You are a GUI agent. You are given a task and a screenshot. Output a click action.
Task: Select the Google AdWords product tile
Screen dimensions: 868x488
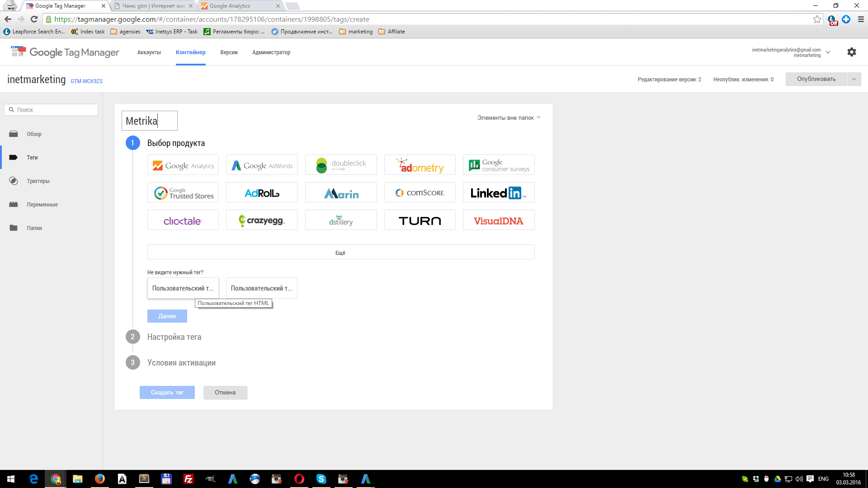coord(262,165)
